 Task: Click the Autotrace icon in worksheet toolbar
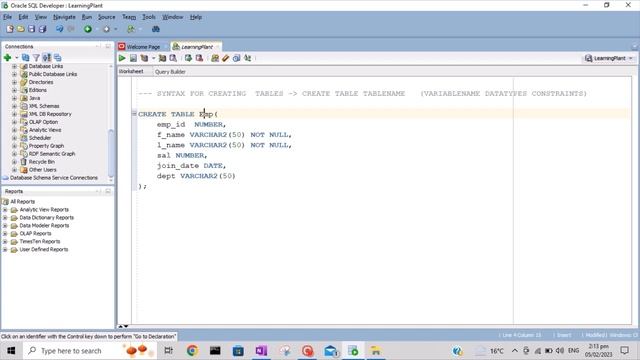162,58
